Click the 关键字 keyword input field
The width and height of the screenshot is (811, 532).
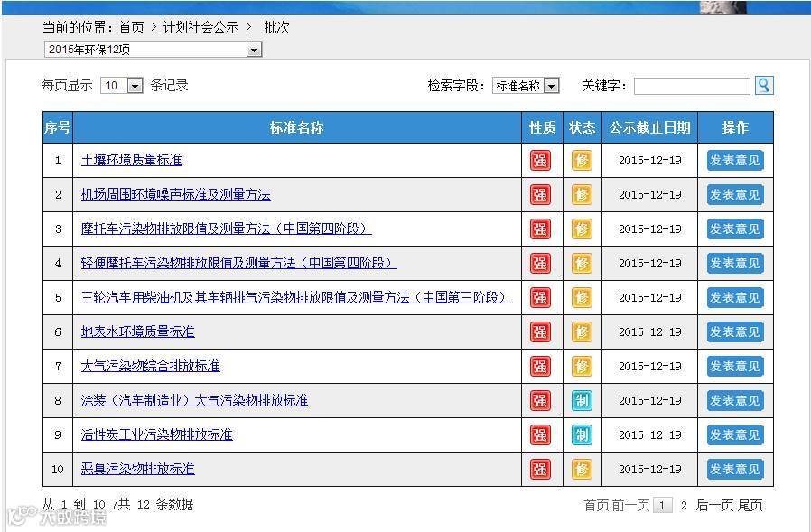pyautogui.click(x=692, y=86)
